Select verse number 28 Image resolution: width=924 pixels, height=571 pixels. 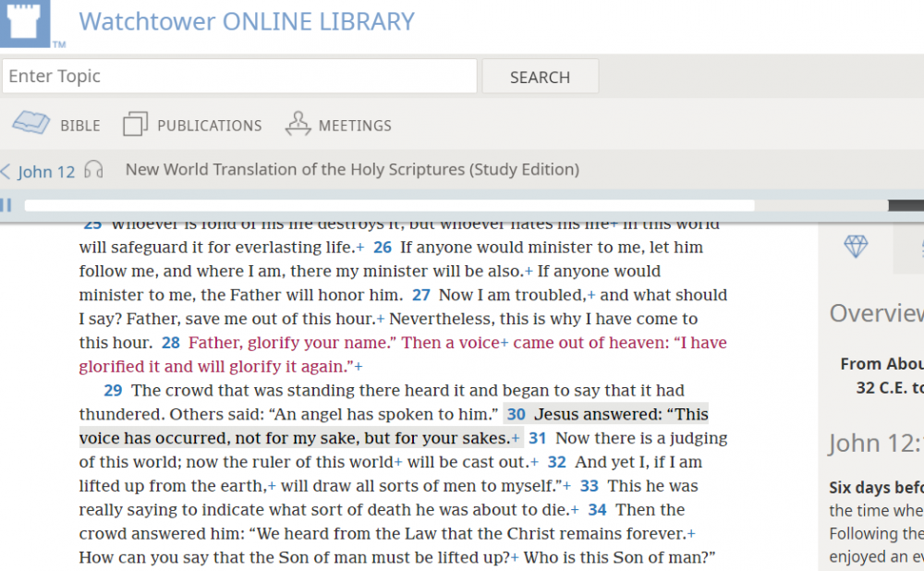click(171, 343)
